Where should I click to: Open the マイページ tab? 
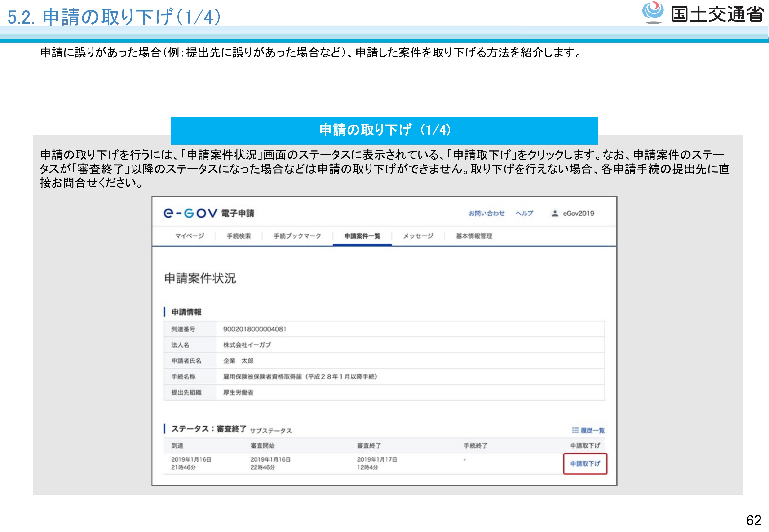coord(190,236)
